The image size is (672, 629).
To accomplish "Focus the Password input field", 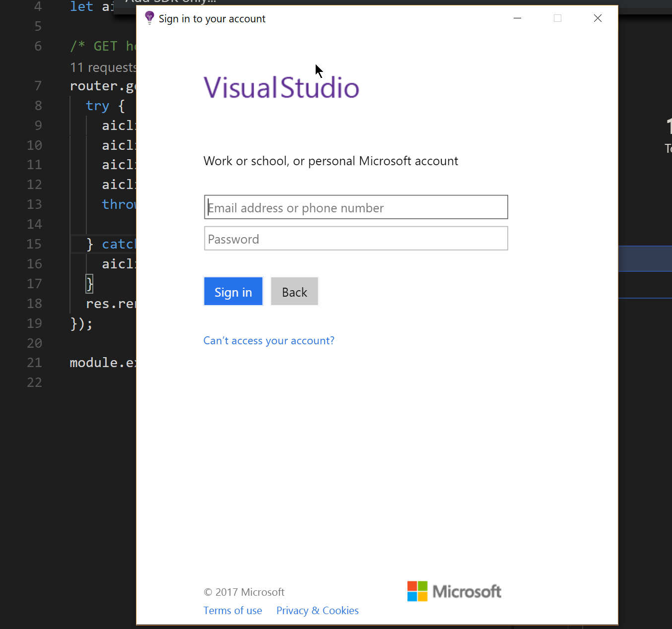I will pos(356,239).
